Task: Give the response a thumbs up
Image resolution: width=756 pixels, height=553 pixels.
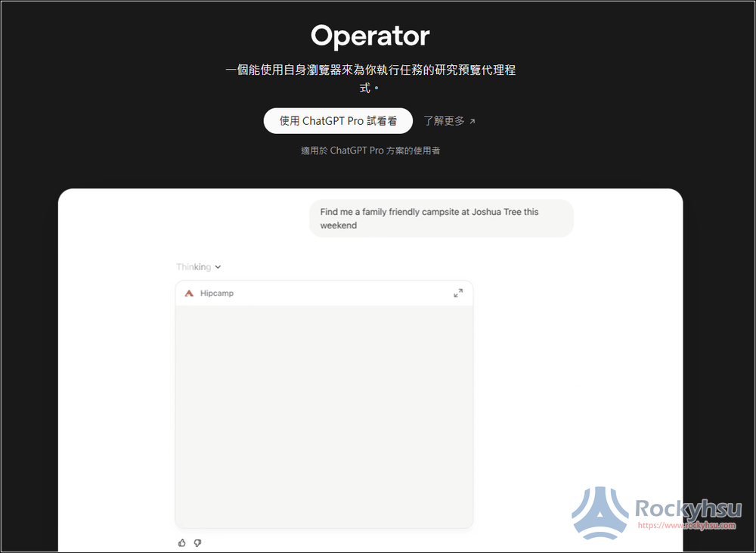Action: [181, 543]
